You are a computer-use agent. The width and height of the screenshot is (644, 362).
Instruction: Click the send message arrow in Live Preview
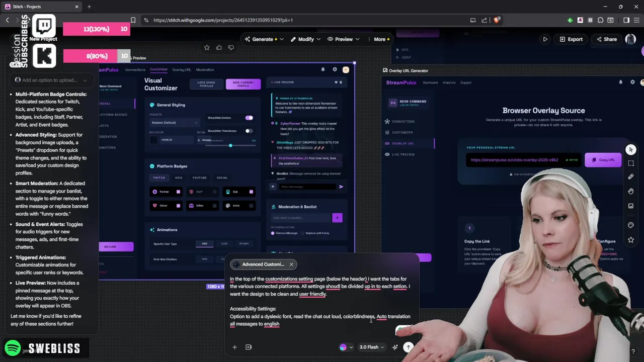pyautogui.click(x=341, y=187)
